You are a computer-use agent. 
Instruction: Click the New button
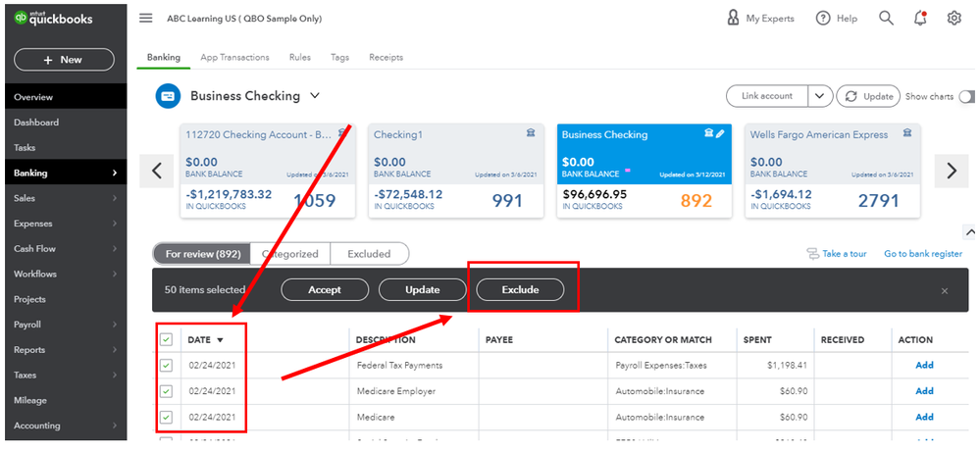64,60
